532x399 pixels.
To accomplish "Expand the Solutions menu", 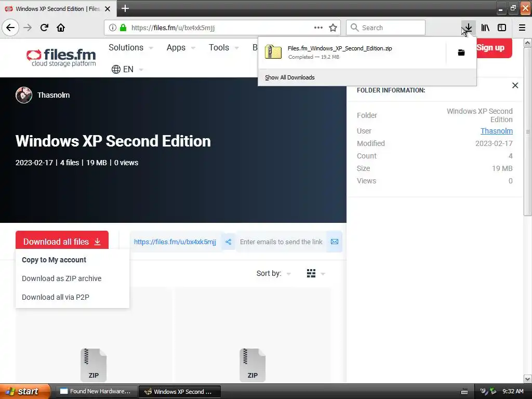I will (x=130, y=47).
